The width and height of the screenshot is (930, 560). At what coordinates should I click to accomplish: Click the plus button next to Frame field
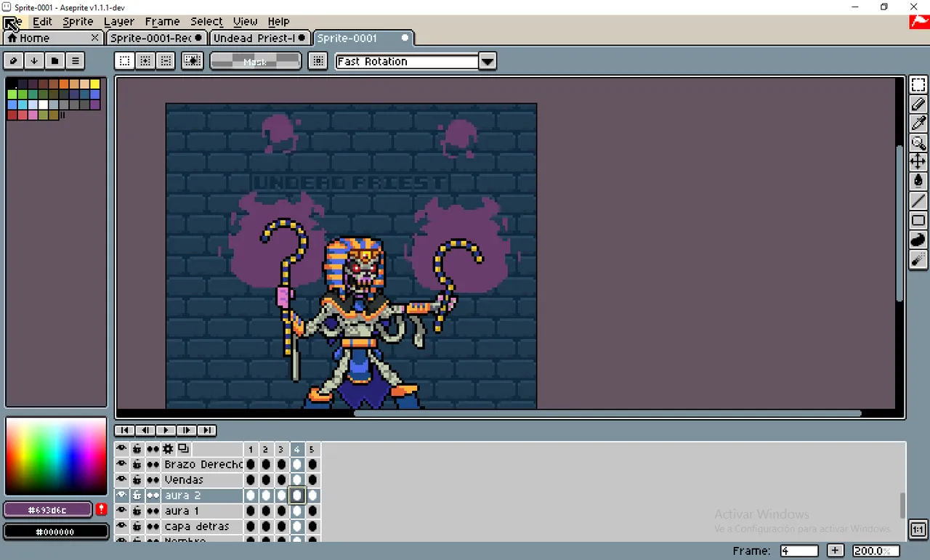point(836,551)
